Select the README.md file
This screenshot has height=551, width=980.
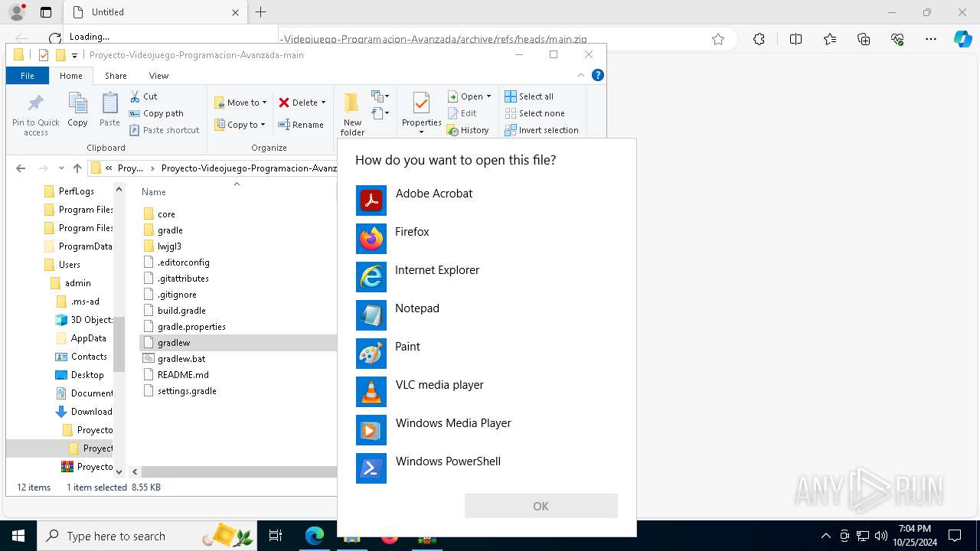(183, 375)
